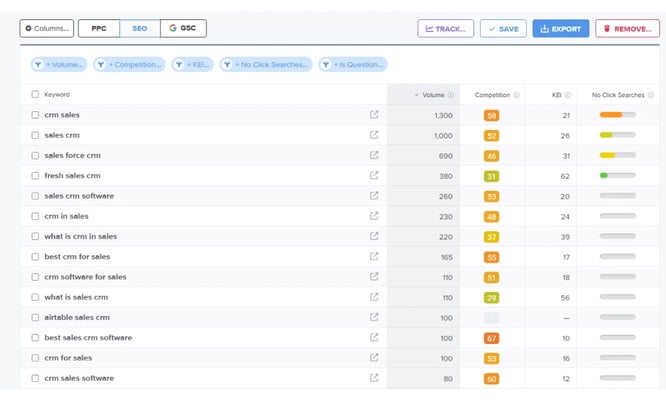Open external link for 'crm sales software'
666x400 pixels.
(x=374, y=378)
